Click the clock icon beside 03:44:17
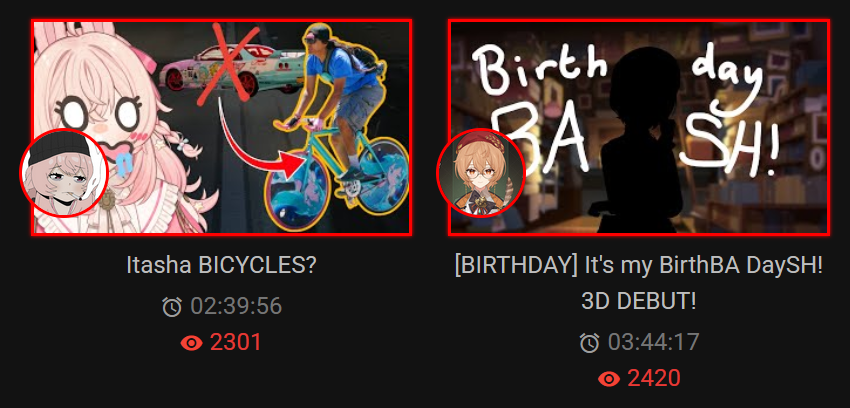 pos(589,342)
